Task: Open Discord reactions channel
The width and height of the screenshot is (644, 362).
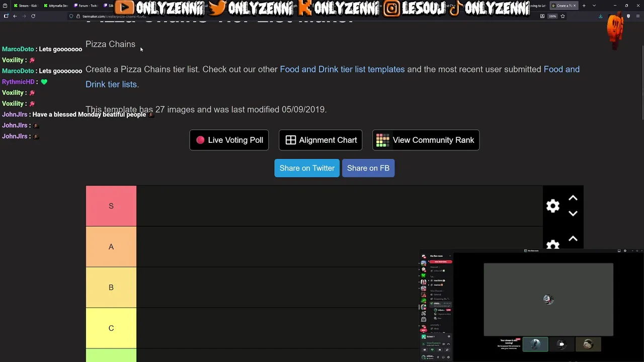Action: (438, 281)
